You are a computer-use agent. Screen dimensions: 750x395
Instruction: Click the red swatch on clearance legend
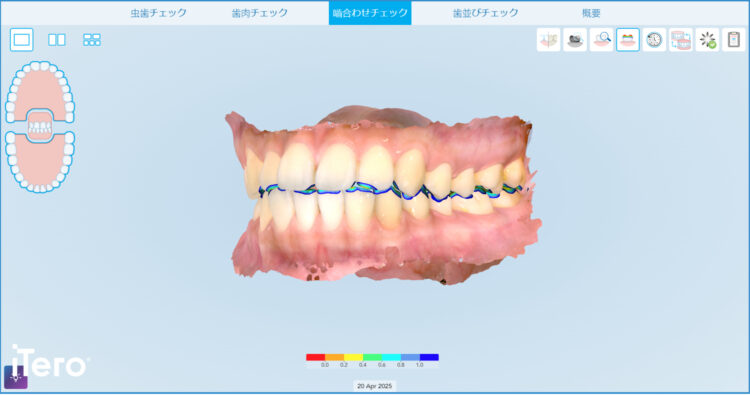[315, 357]
